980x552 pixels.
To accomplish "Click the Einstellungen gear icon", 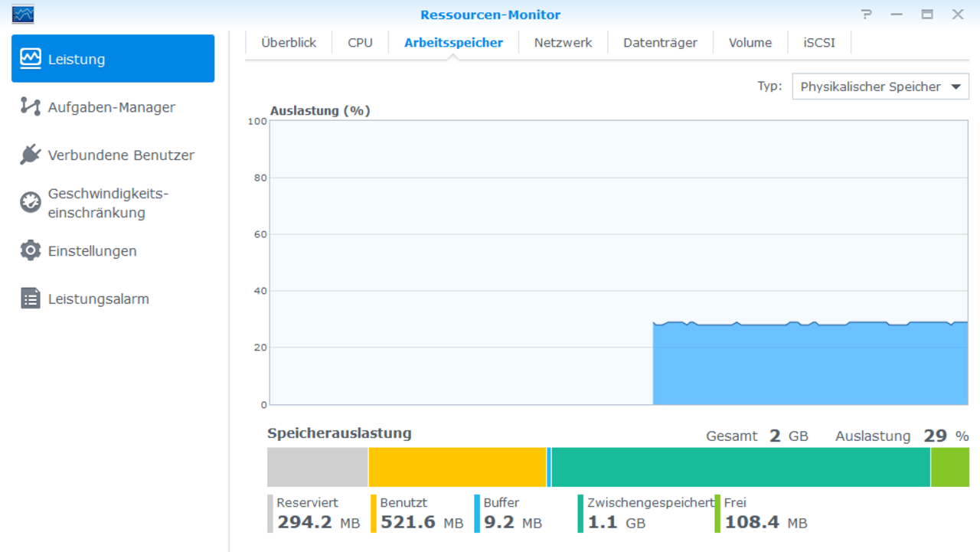I will tap(31, 250).
